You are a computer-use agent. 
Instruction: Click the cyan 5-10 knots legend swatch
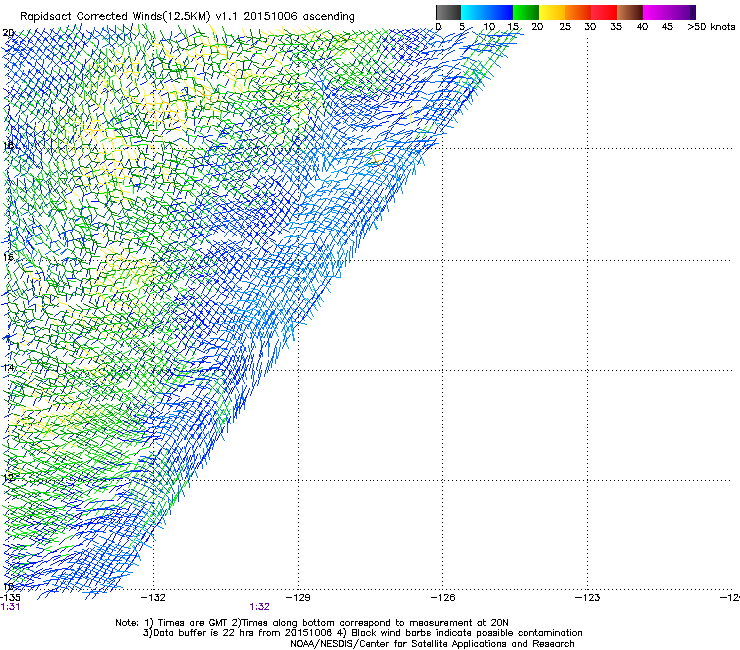click(x=474, y=12)
